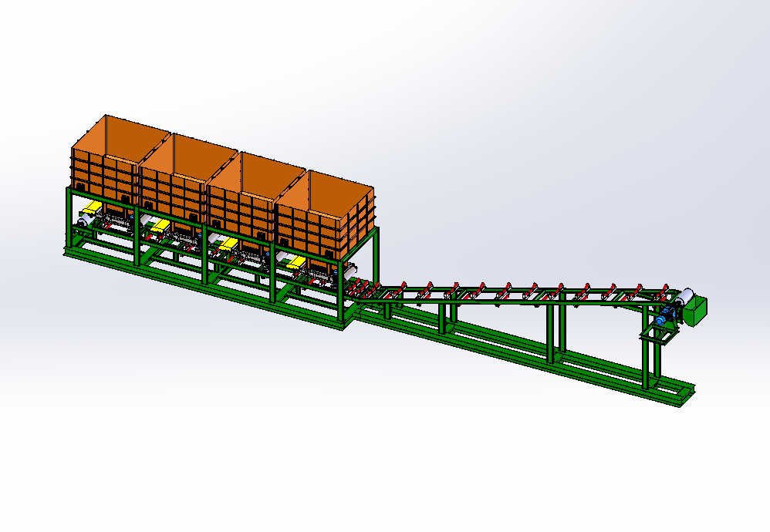This screenshot has height=532, width=770.
Task: Select the yellow cover under the farthest hopper
Action: 92,207
